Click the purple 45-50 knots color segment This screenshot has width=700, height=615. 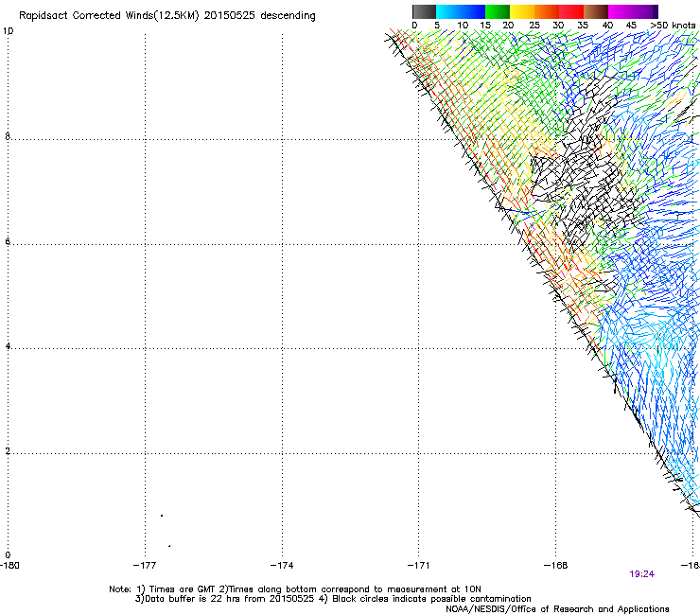point(645,11)
